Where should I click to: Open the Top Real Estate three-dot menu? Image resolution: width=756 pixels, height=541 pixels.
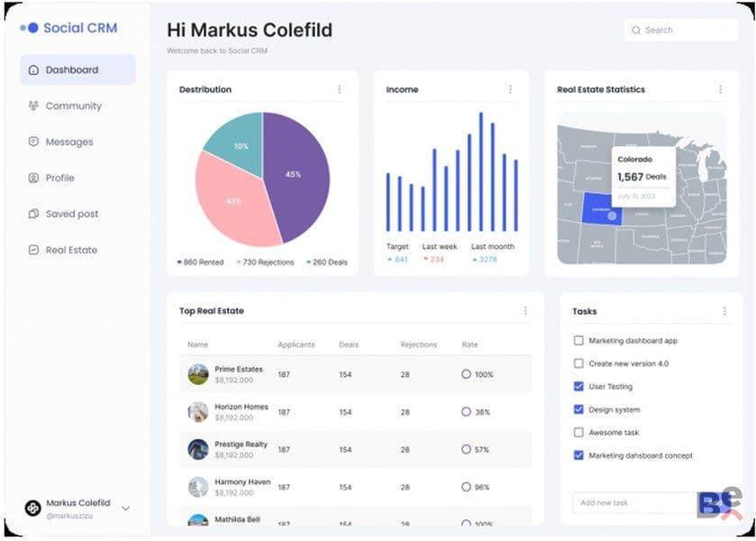(x=525, y=311)
